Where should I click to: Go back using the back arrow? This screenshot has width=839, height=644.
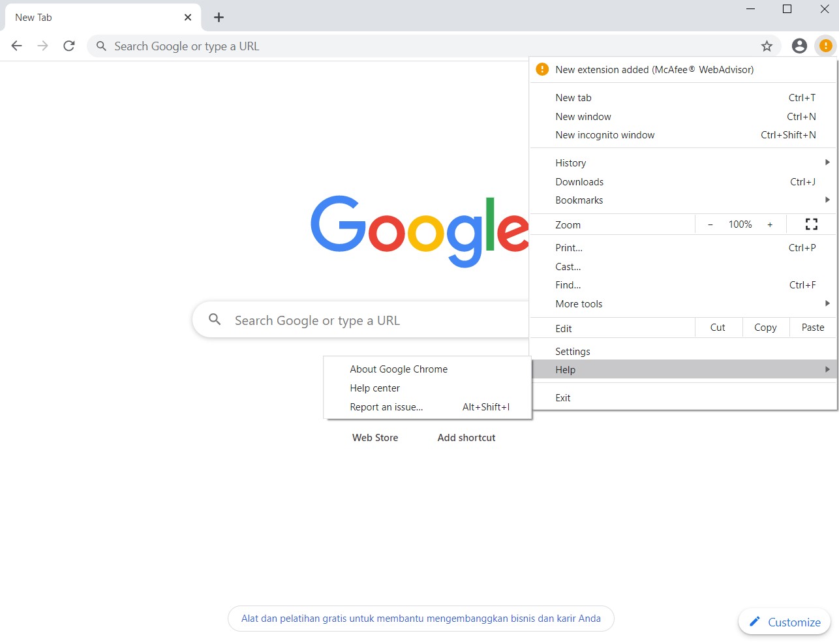17,46
